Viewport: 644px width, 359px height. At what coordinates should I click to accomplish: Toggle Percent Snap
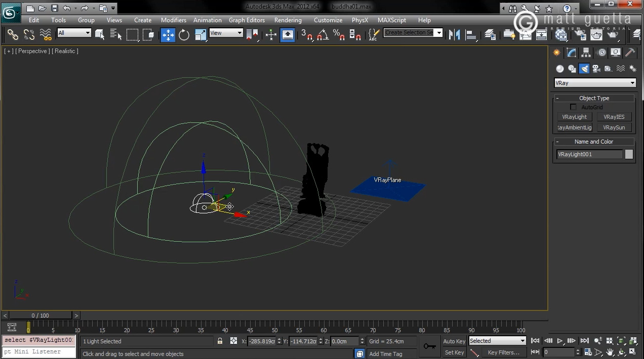tap(339, 34)
